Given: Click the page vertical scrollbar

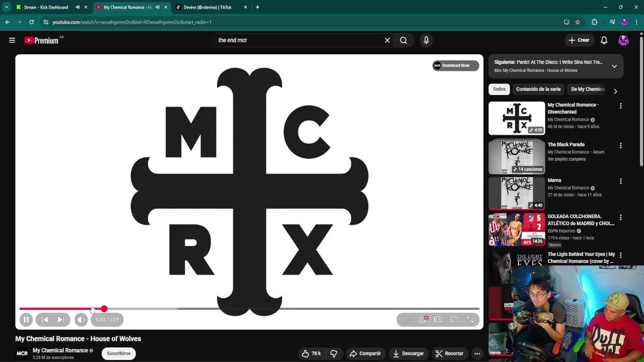Looking at the screenshot, I should (x=641, y=101).
